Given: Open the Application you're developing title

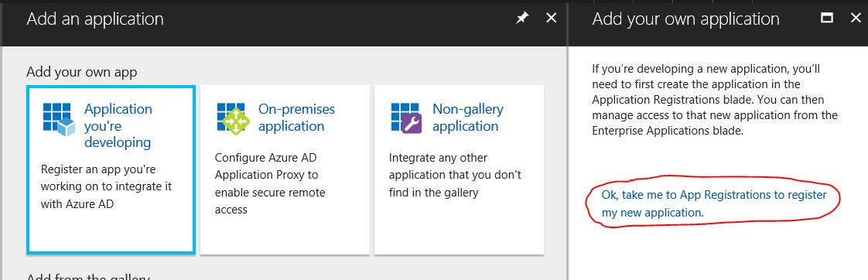Looking at the screenshot, I should [118, 125].
